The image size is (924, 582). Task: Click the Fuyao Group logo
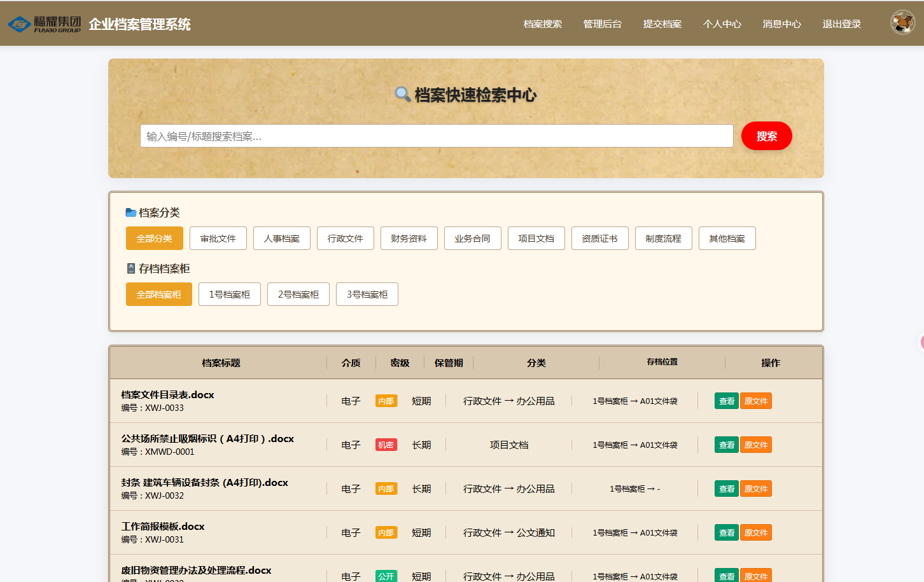tap(44, 24)
